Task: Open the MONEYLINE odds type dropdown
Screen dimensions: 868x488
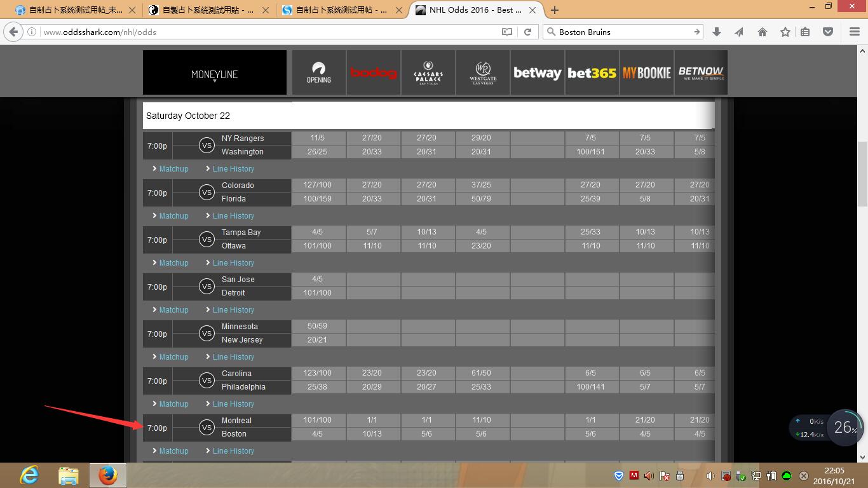Action: point(215,74)
